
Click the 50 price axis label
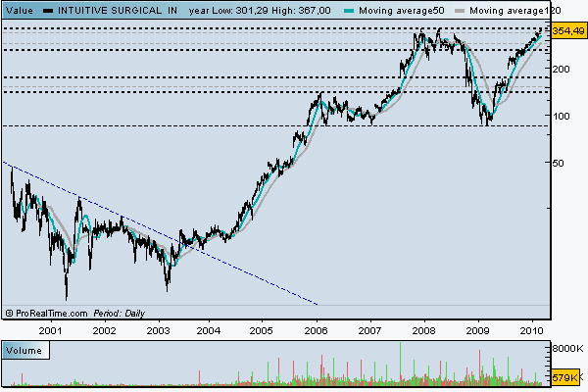point(559,163)
